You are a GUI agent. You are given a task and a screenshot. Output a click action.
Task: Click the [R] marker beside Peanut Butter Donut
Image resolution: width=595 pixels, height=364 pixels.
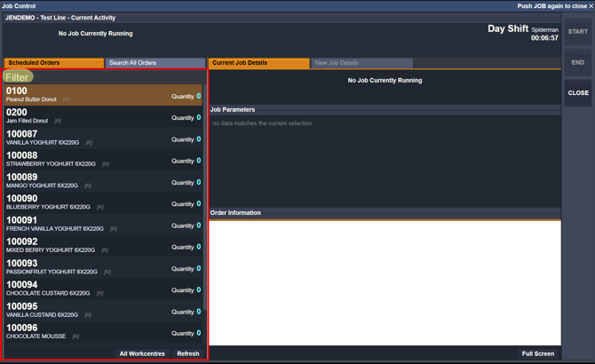click(67, 99)
